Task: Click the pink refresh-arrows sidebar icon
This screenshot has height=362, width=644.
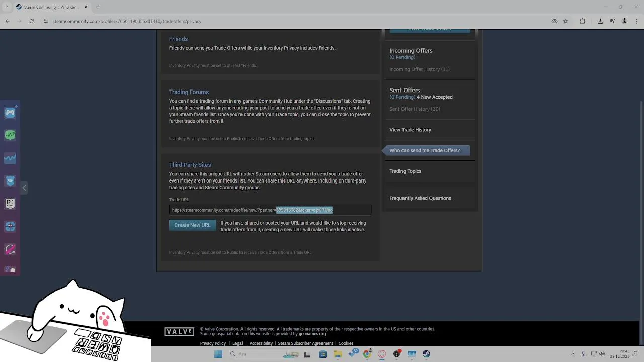Action: (x=10, y=249)
